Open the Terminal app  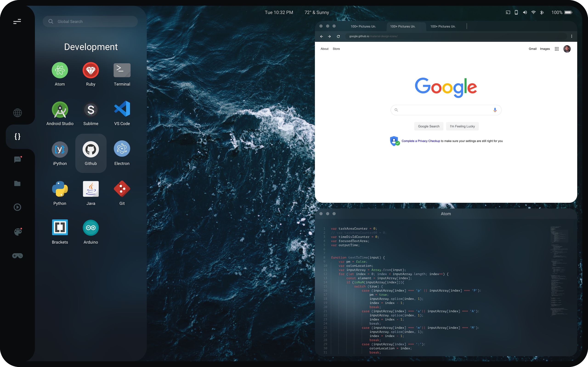tap(122, 70)
